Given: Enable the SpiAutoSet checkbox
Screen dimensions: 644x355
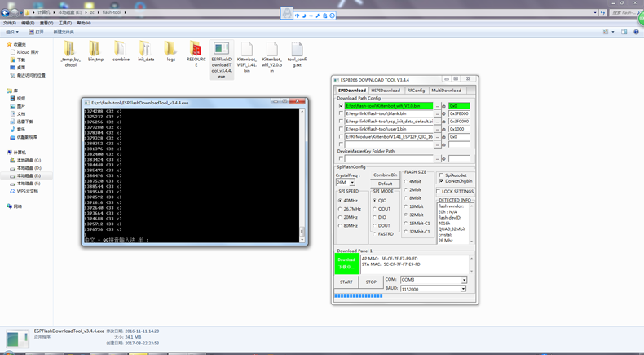Looking at the screenshot, I should [x=441, y=175].
